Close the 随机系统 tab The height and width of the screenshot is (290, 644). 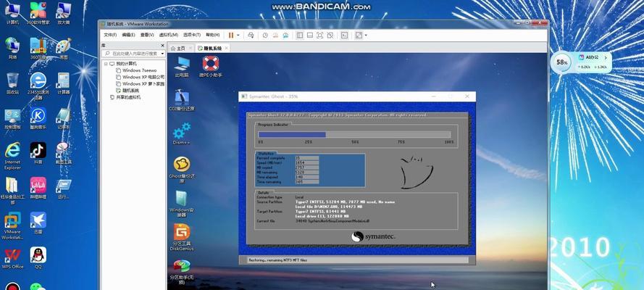tap(226, 48)
